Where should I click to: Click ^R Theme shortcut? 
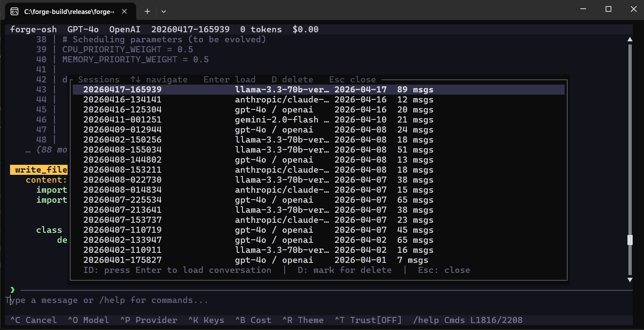(x=303, y=320)
